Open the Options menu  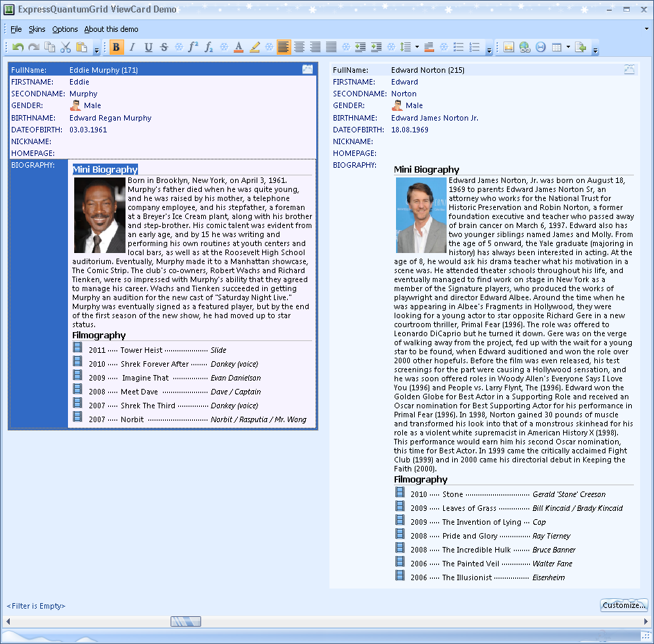point(65,29)
